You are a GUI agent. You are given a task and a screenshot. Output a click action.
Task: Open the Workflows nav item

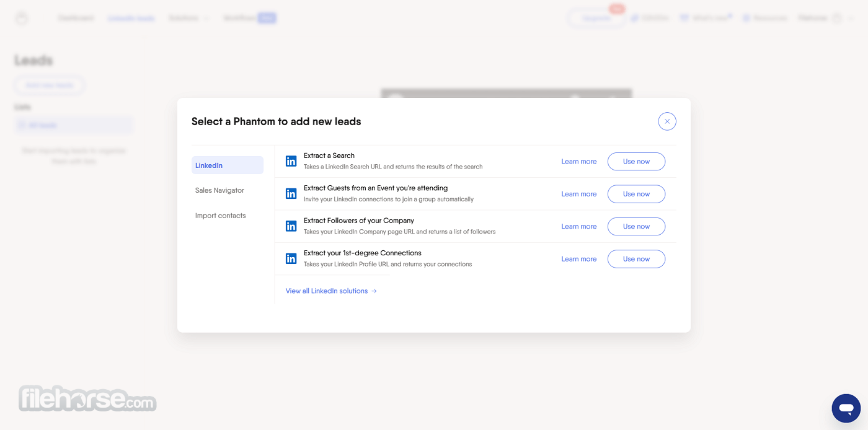[249, 18]
